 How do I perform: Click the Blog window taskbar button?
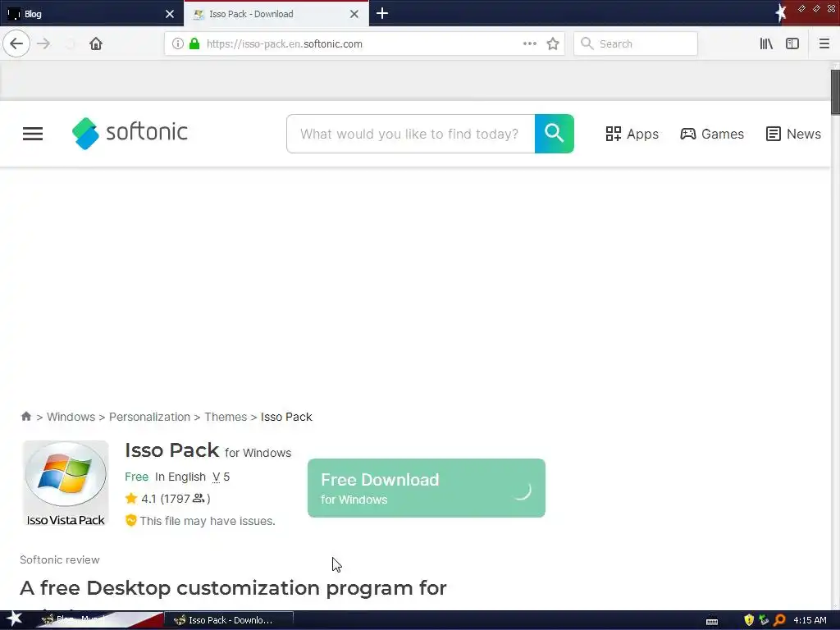[x=99, y=620]
